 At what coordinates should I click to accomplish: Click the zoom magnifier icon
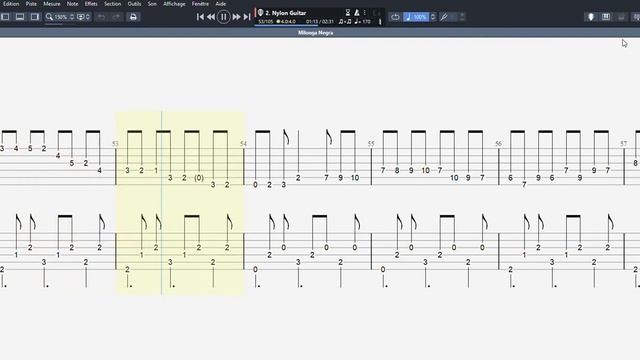49,17
